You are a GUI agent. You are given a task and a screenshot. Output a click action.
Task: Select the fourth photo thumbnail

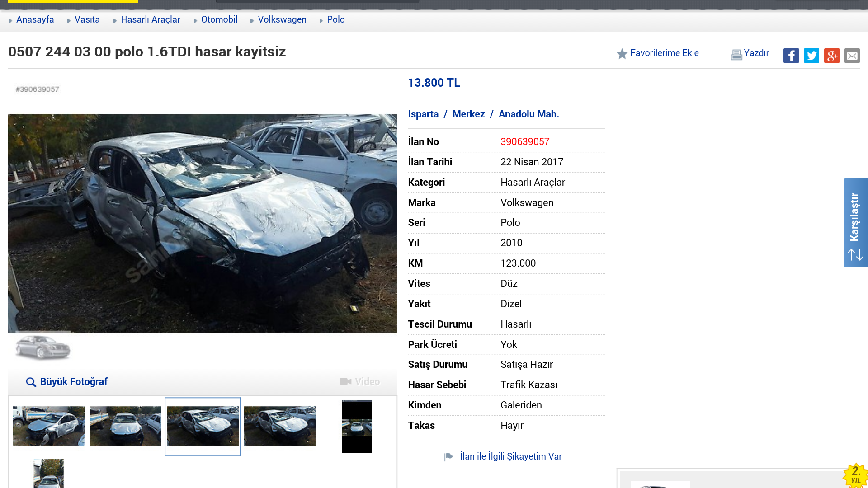(x=280, y=426)
